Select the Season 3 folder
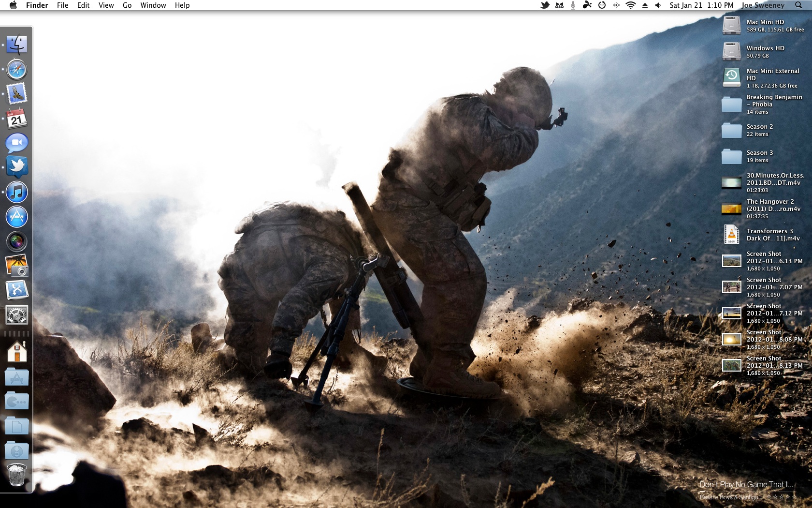 click(731, 156)
